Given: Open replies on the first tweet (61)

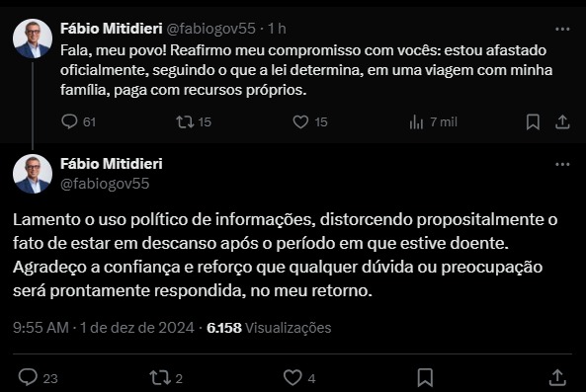Looking at the screenshot, I should click(78, 121).
